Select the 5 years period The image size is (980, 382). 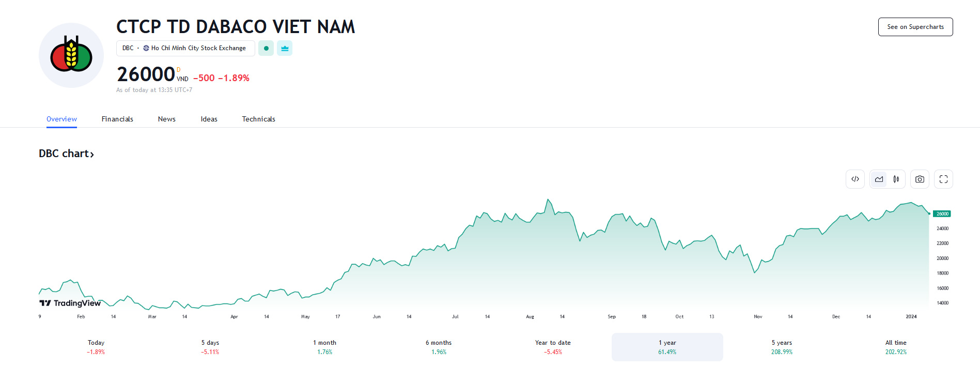[x=782, y=346]
